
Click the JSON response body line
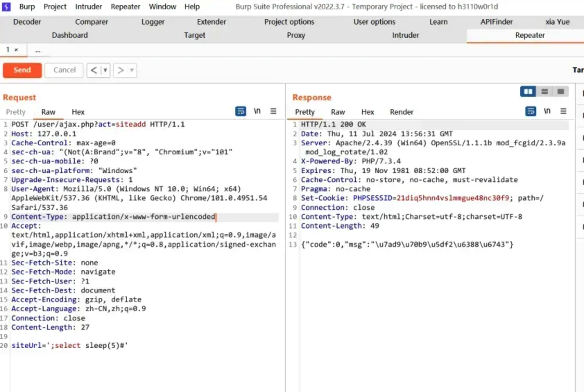coord(407,244)
